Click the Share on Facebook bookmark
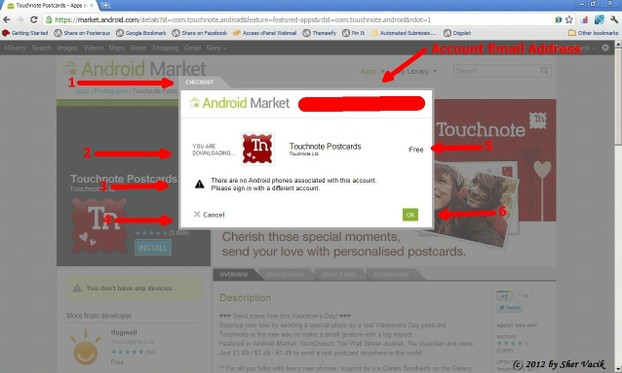This screenshot has width=622, height=373. click(200, 33)
